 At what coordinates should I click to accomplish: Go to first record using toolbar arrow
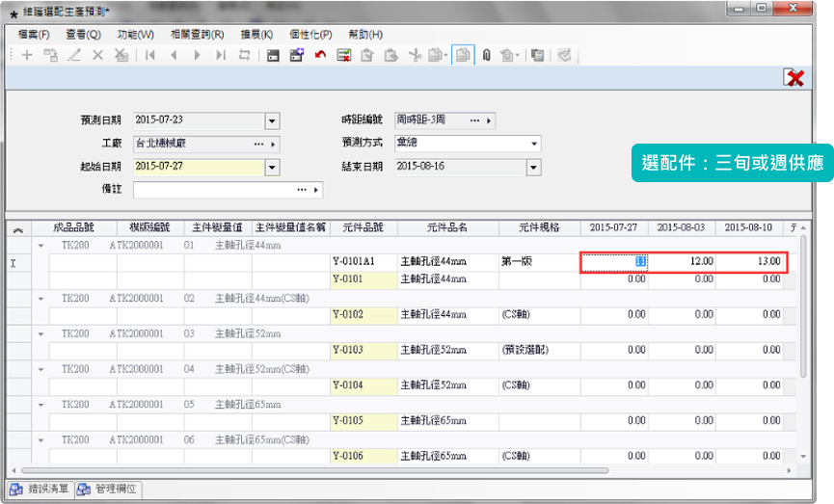click(150, 55)
